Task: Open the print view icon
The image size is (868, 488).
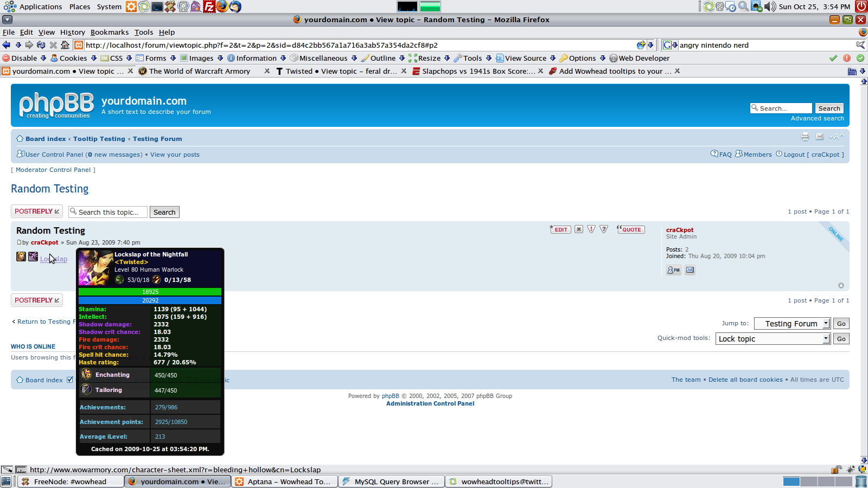Action: coord(805,137)
